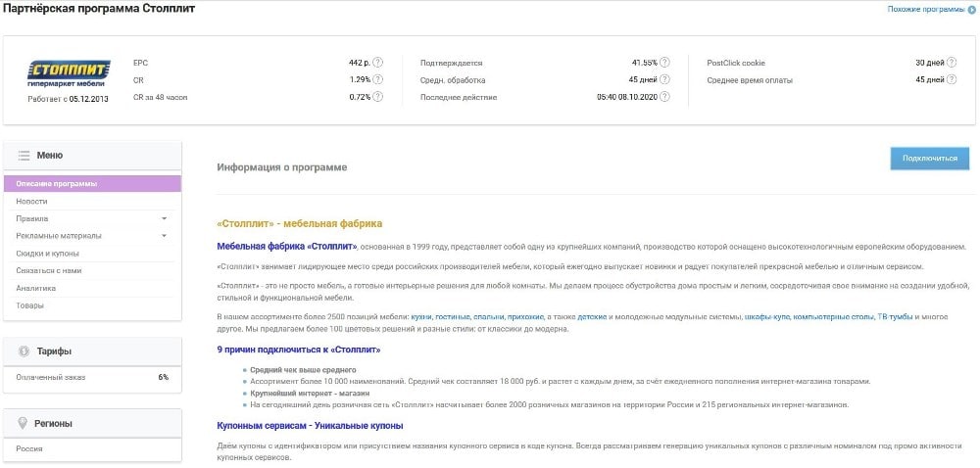Show info for Средн. обработка metric
The width and height of the screenshot is (980, 468).
click(x=665, y=79)
